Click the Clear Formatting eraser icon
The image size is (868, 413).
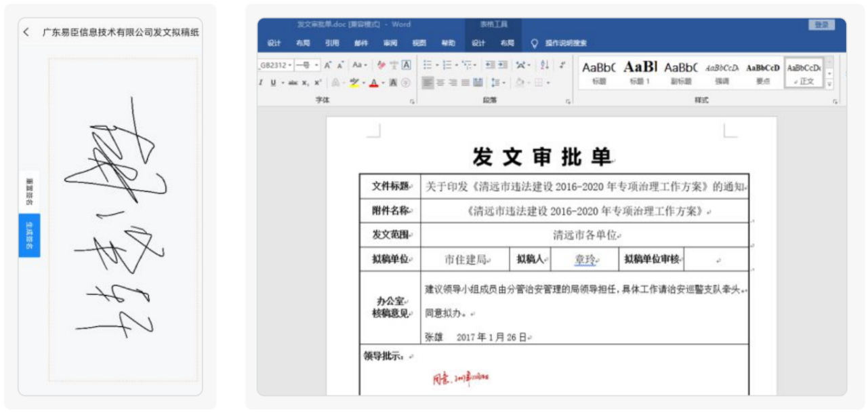381,65
